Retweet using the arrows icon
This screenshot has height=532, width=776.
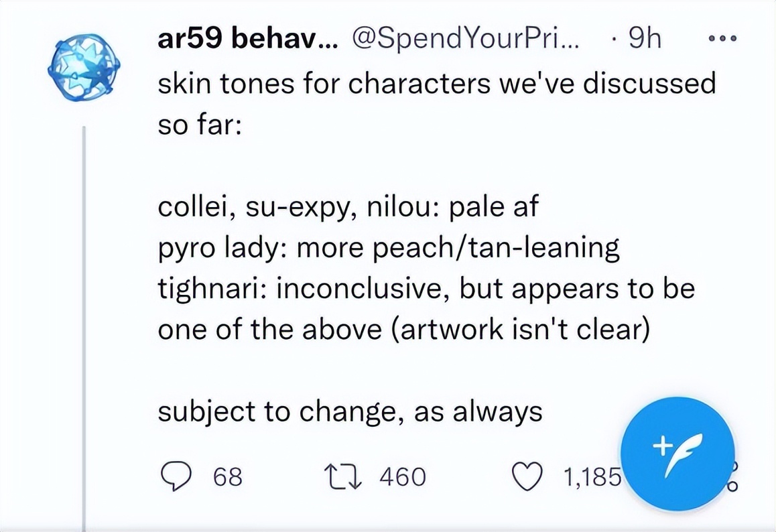[x=342, y=476]
